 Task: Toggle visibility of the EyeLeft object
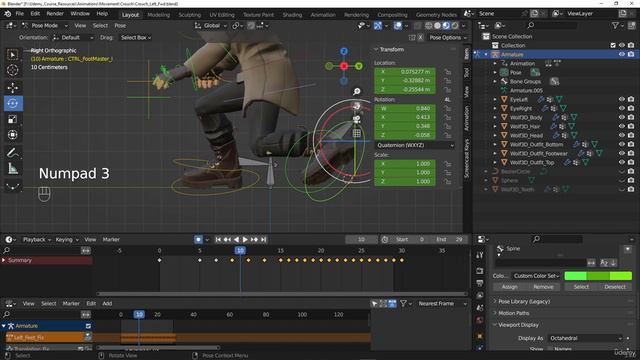[x=622, y=99]
